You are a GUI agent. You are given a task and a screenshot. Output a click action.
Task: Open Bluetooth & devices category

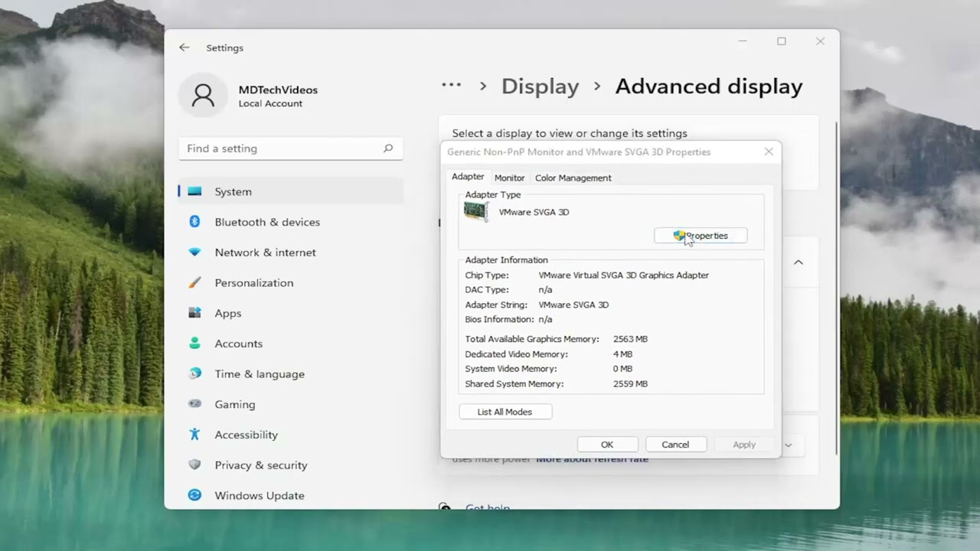pos(291,222)
